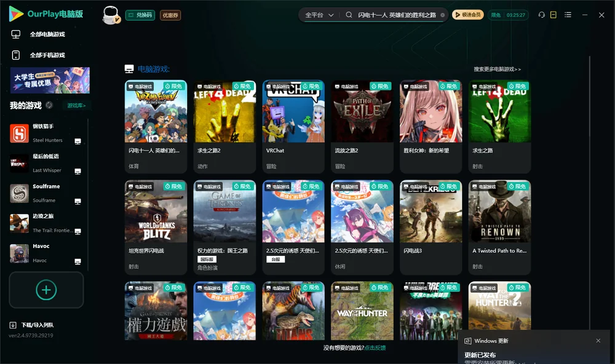Select 边境之旅 The Trail game entry
The width and height of the screenshot is (615, 364).
pyautogui.click(x=46, y=223)
